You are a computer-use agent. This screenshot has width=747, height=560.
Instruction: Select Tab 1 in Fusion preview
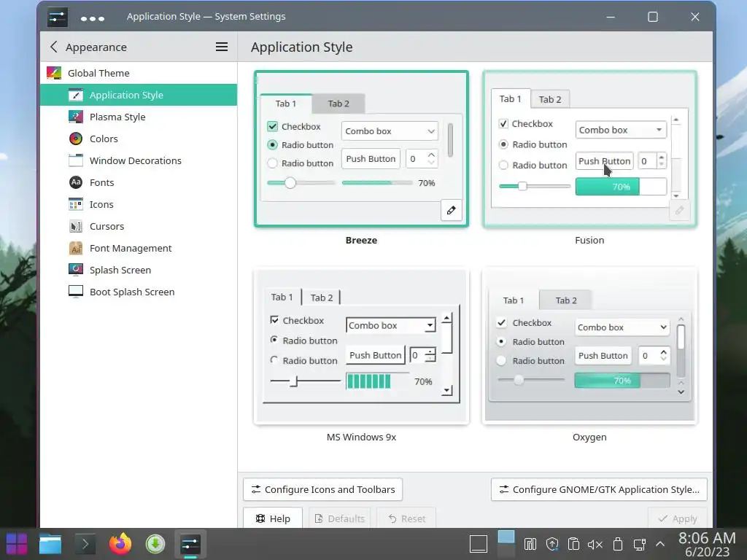(510, 98)
